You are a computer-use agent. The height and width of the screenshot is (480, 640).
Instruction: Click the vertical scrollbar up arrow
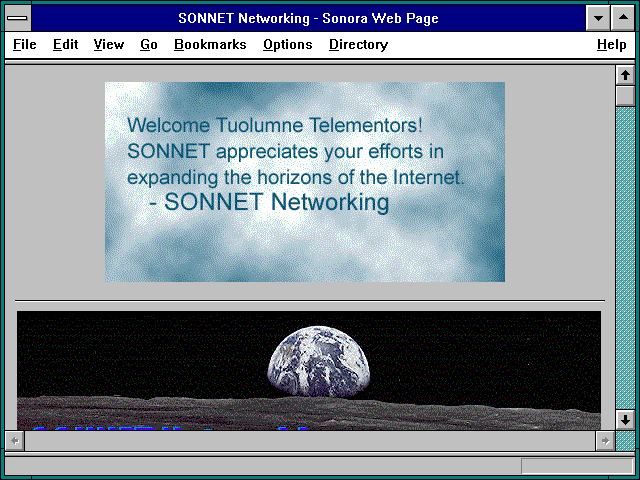click(625, 75)
